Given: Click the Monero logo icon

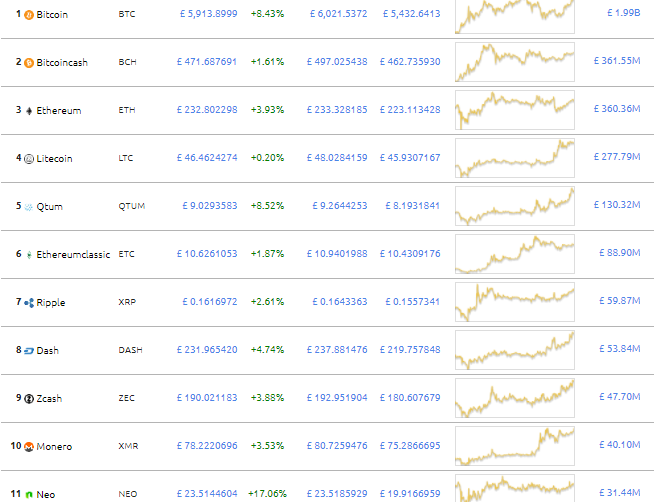Looking at the screenshot, I should click(29, 447).
